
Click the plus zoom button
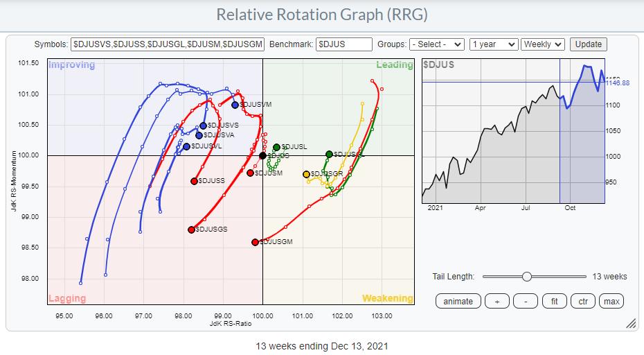pos(497,301)
